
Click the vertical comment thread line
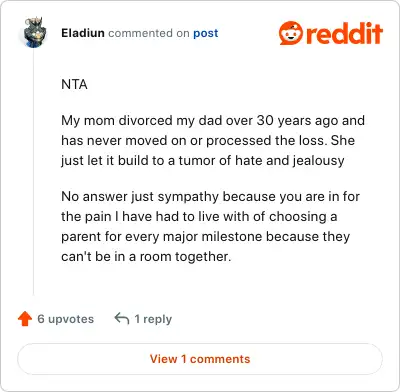(33, 173)
